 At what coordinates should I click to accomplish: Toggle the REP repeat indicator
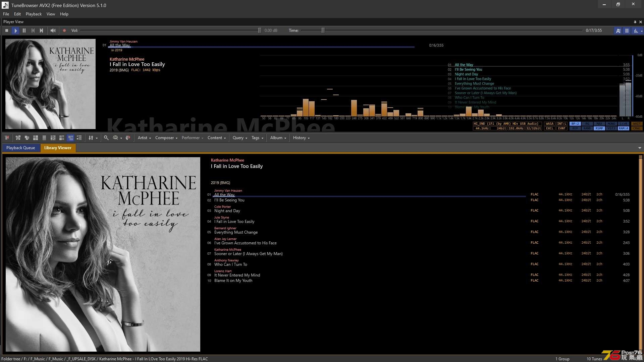575,128
